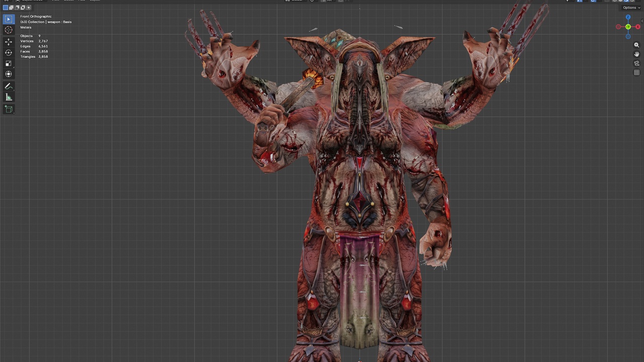Click the zoom view magnifier icon
Screen dimensions: 644x362
tap(636, 45)
